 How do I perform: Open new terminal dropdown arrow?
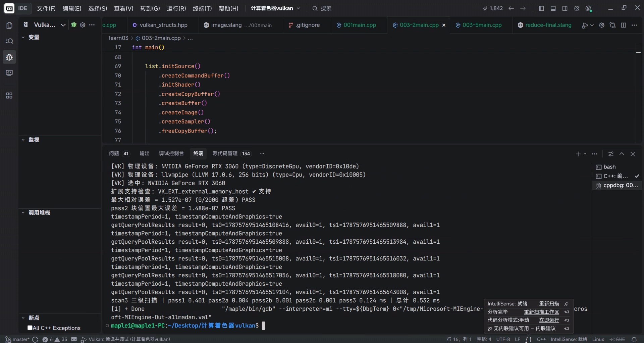[x=585, y=154]
